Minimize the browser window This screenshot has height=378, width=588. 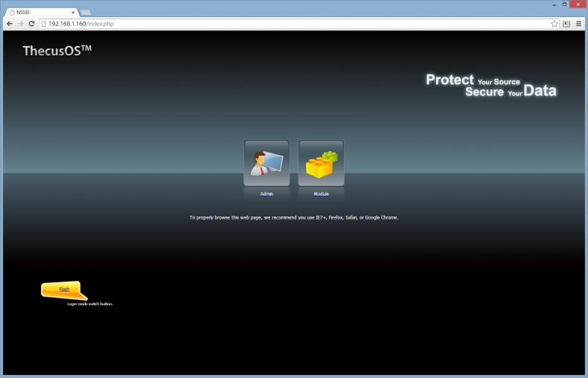555,4
